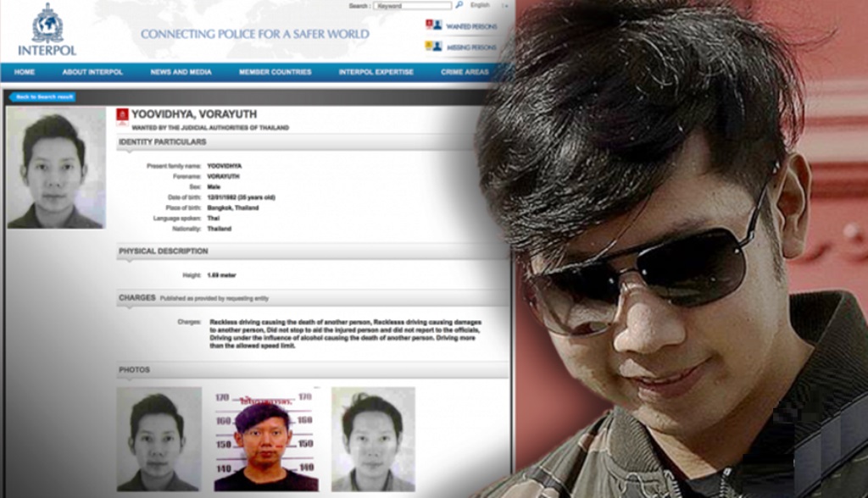The height and width of the screenshot is (498, 868).
Task: Open the height-chart mugshot photo
Action: 265,439
